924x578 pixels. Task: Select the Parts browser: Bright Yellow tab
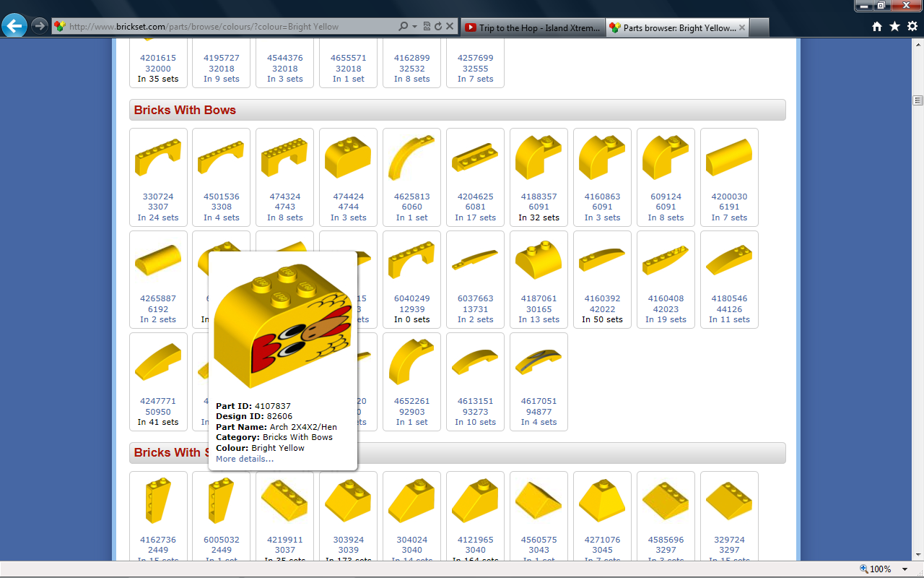[x=677, y=27]
